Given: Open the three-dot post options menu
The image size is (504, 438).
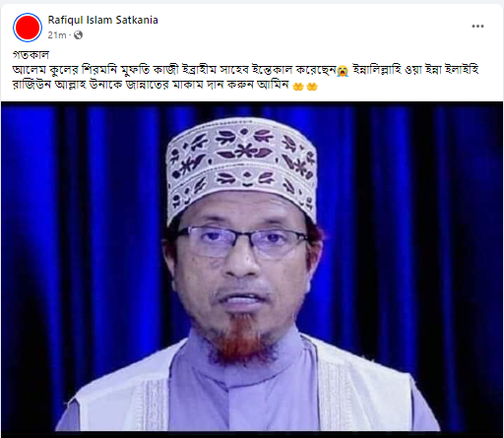Looking at the screenshot, I should [x=477, y=27].
